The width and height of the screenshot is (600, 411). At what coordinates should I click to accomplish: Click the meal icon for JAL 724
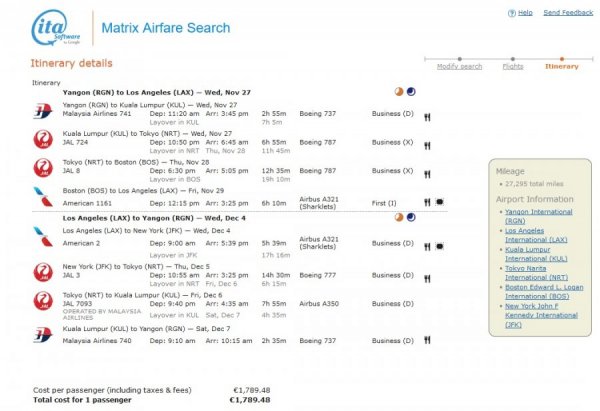[427, 145]
